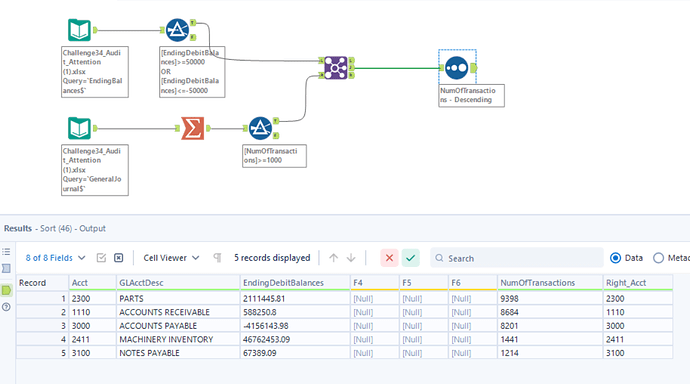
Task: Open the 8 of 8 Fields dropdown
Action: pos(55,258)
